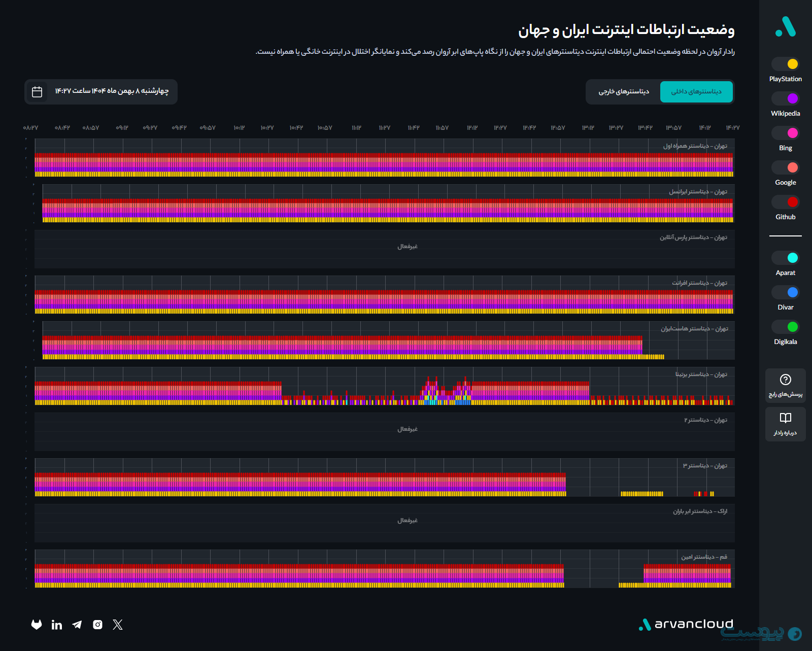Viewport: 812px width, 651px height.
Task: Click the 14:27 timeline marker
Action: (x=732, y=128)
